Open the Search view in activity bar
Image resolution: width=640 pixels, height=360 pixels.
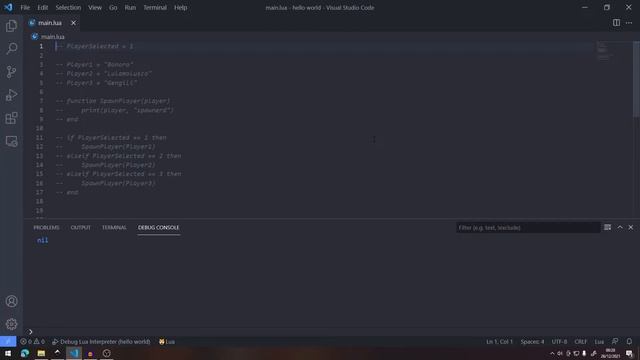[11, 49]
